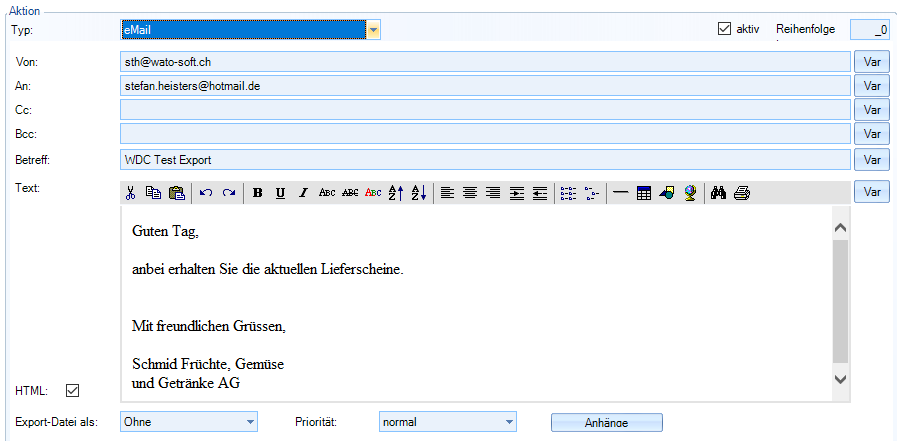This screenshot has width=897, height=441.
Task: Click the Var button next to Betreff
Action: tap(871, 159)
